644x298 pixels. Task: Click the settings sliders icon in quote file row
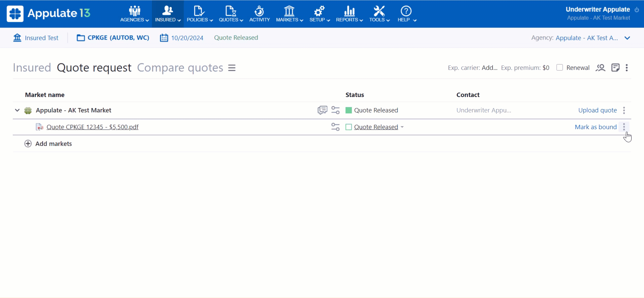pos(335,127)
